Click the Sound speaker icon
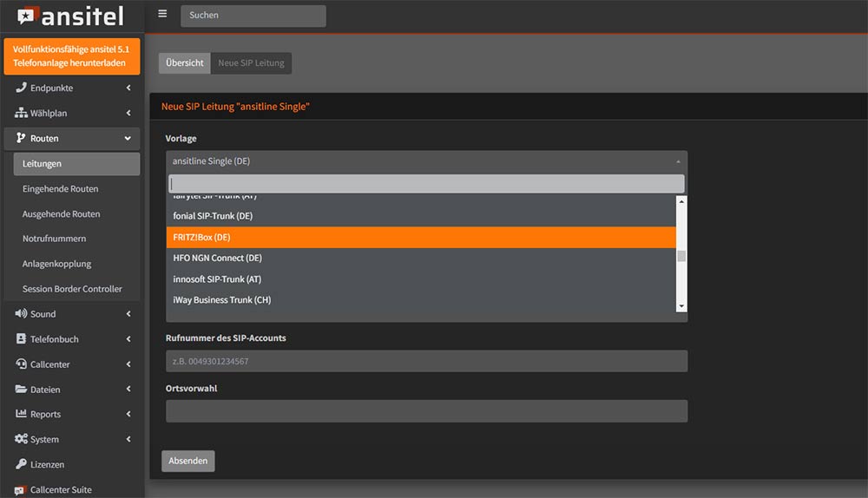Screen dimensions: 868x498 point(21,314)
